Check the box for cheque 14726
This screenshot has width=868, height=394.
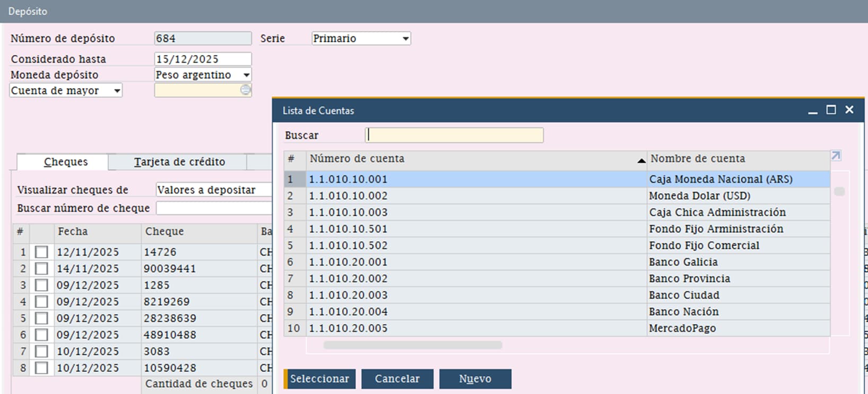pos(41,252)
